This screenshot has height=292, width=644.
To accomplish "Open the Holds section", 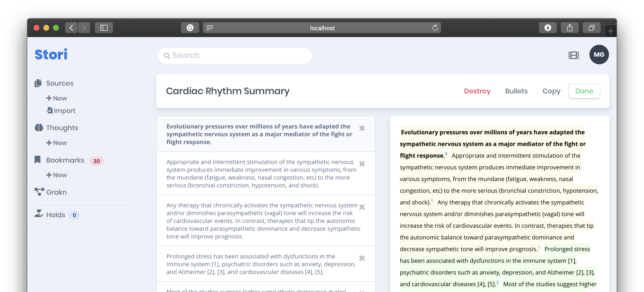I will click(x=56, y=215).
